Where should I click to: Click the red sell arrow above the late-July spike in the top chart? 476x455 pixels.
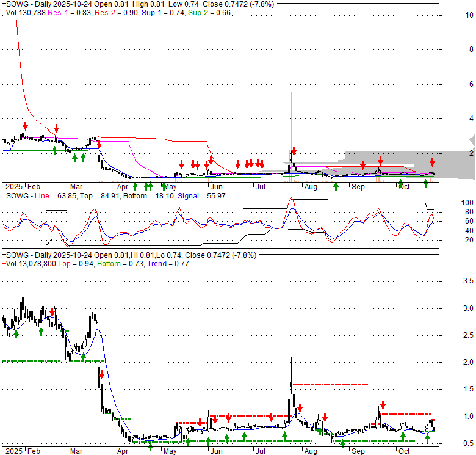pos(294,150)
